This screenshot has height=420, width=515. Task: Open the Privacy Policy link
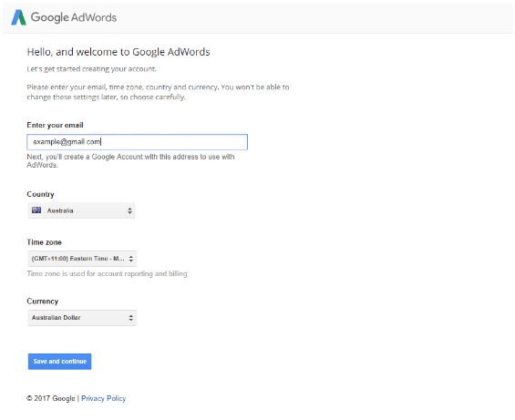104,398
